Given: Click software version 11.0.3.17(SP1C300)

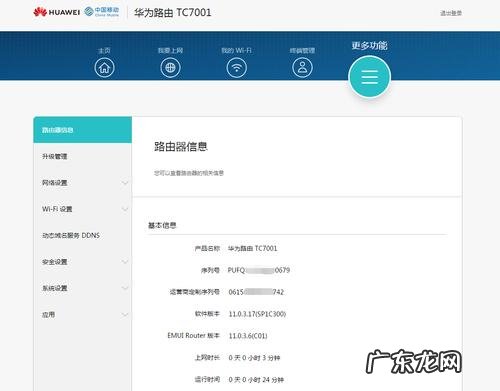Looking at the screenshot, I should click(x=257, y=314).
